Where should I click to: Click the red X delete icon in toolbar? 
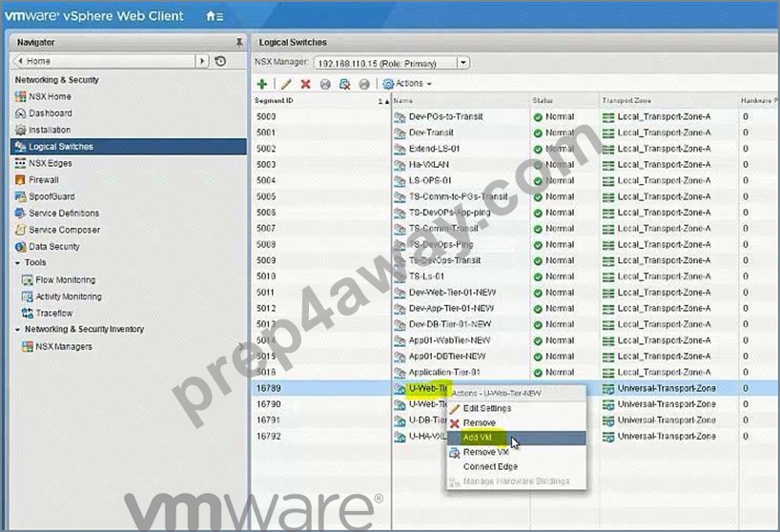(305, 84)
